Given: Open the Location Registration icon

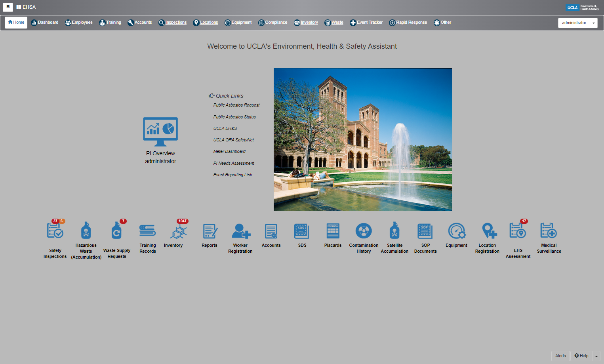Looking at the screenshot, I should pos(490,231).
